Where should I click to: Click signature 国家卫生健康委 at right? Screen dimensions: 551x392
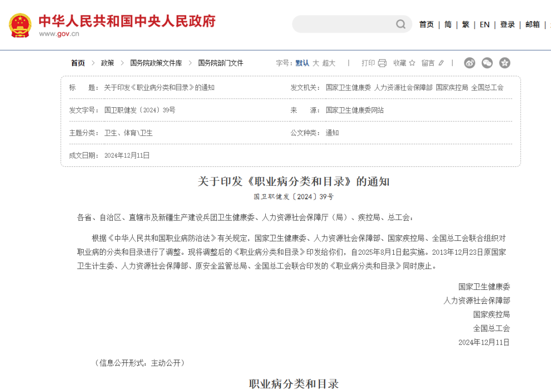click(x=484, y=287)
